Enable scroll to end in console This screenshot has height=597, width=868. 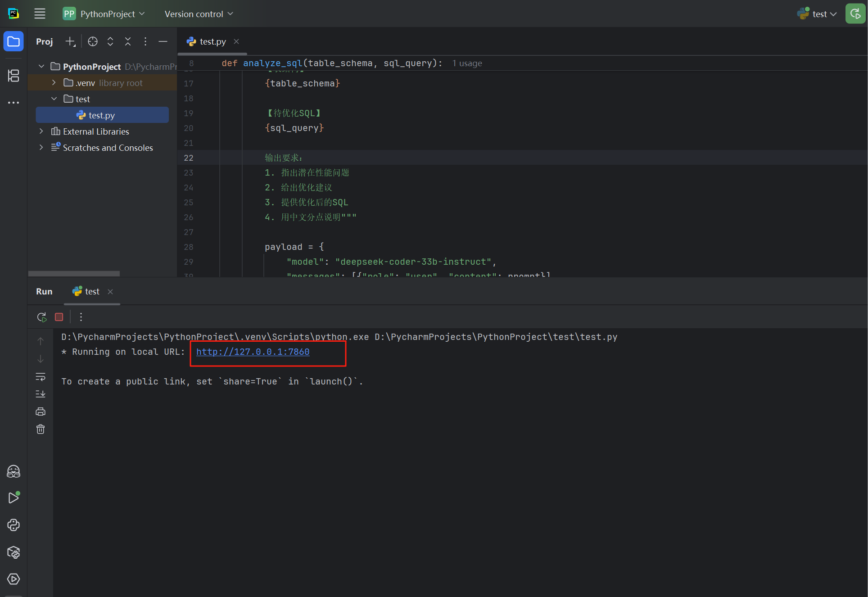41,394
